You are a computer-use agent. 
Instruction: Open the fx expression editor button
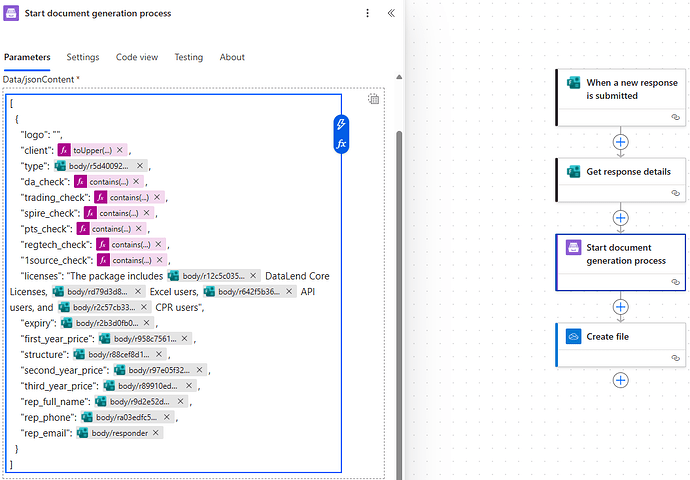point(341,144)
